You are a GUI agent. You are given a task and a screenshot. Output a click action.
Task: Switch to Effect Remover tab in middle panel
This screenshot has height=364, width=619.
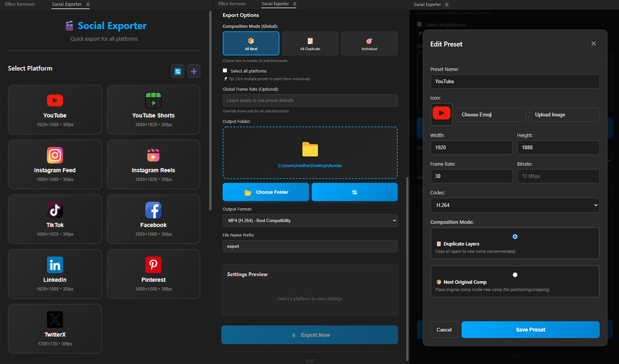click(x=232, y=4)
